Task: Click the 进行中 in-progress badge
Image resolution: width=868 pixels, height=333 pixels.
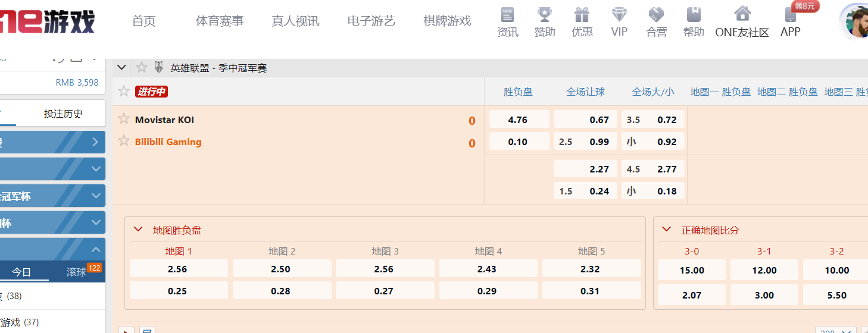Action: (x=151, y=92)
